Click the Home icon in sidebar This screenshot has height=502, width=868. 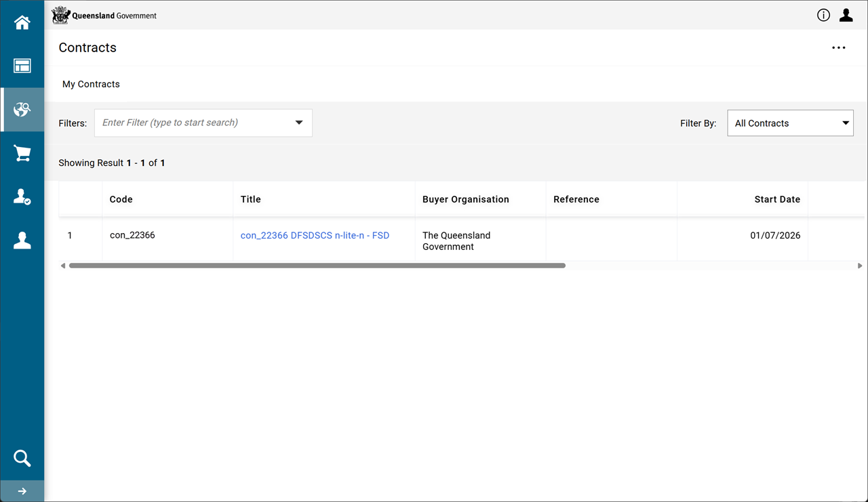[x=22, y=22]
